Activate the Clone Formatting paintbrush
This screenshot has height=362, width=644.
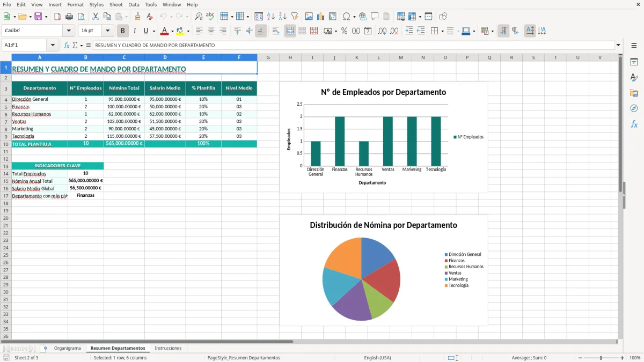pyautogui.click(x=138, y=17)
